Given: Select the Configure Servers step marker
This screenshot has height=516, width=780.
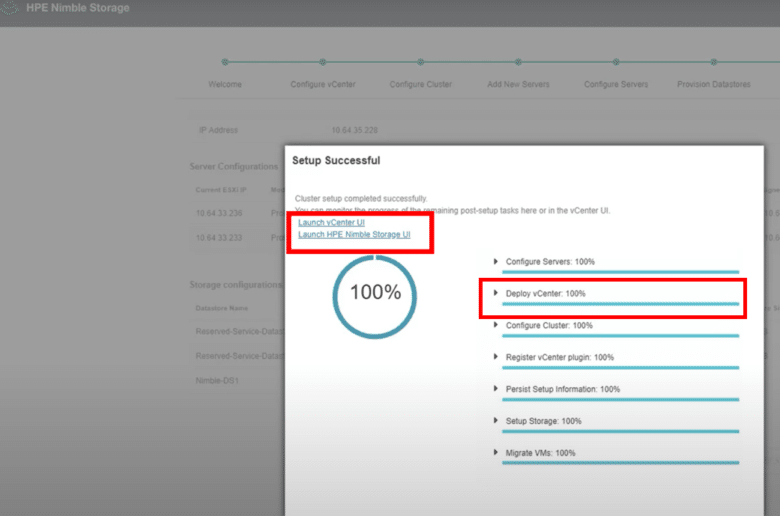Looking at the screenshot, I should coord(616,62).
